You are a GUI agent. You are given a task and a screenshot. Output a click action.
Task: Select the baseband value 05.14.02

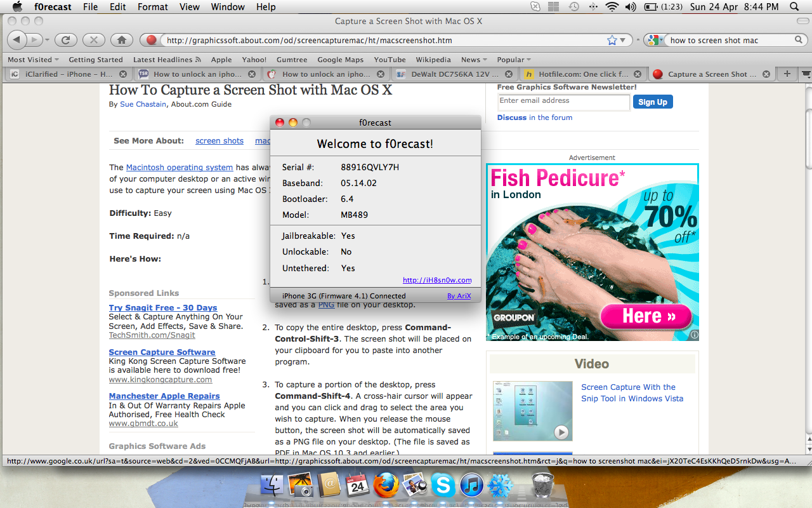358,183
